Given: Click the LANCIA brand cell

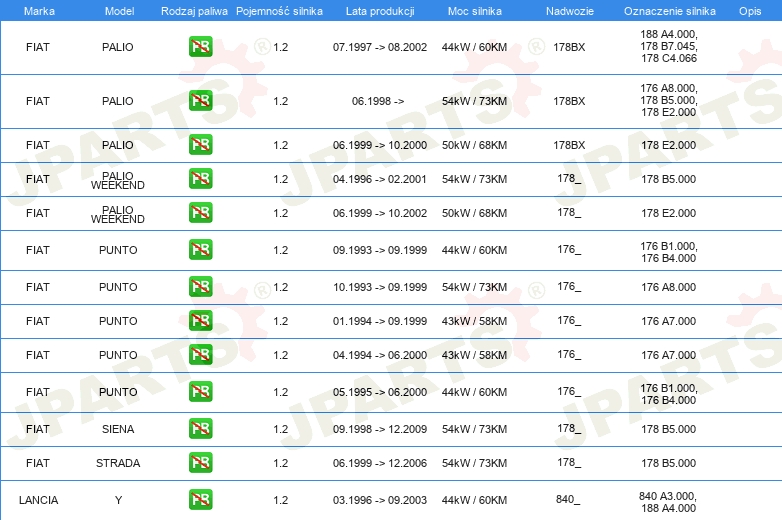Looking at the screenshot, I should pos(38,500).
